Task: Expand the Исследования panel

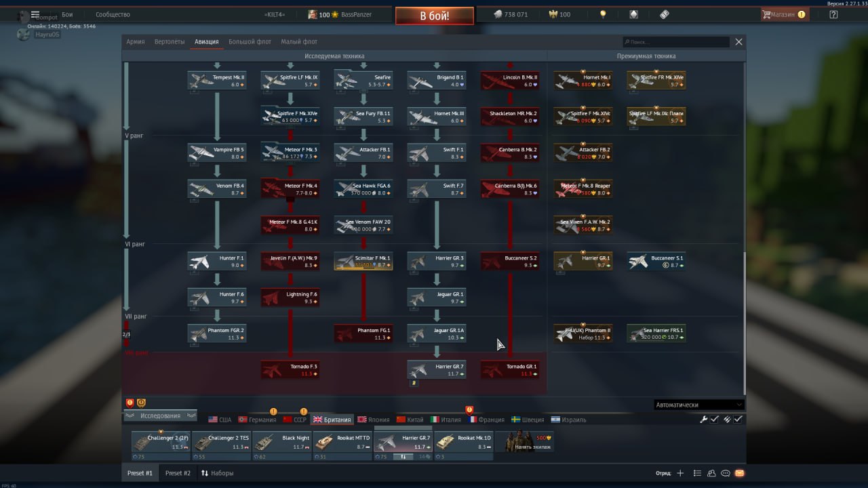Action: [160, 415]
